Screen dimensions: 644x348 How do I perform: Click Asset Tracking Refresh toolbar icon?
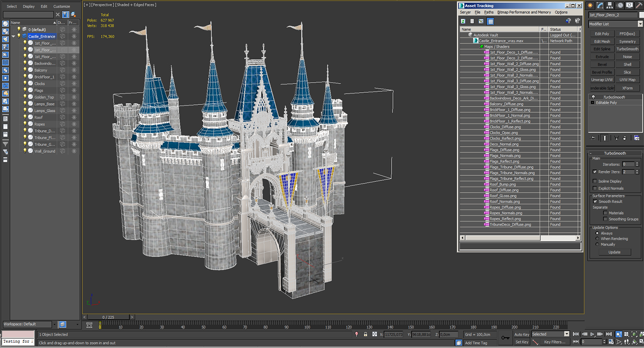[463, 21]
